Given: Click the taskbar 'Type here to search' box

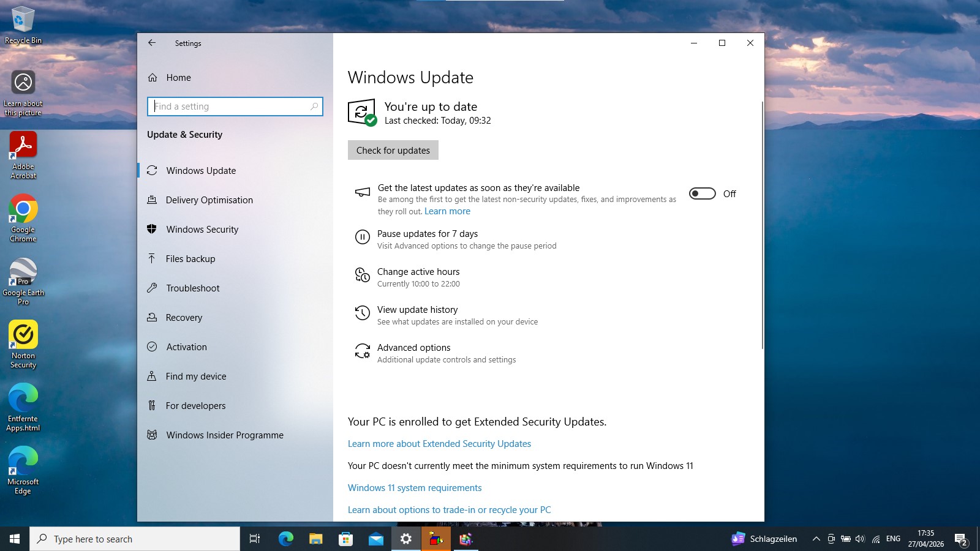Looking at the screenshot, I should coord(135,539).
